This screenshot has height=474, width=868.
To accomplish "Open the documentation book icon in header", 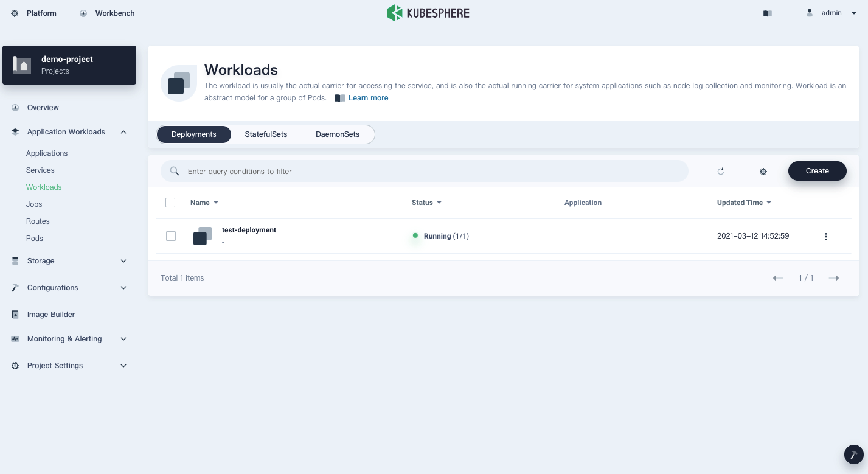I will click(768, 13).
